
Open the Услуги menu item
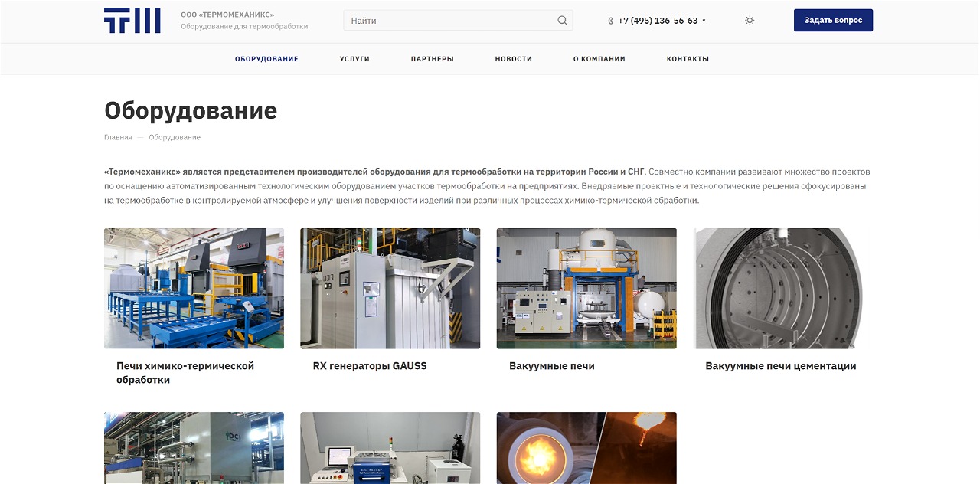pyautogui.click(x=354, y=59)
